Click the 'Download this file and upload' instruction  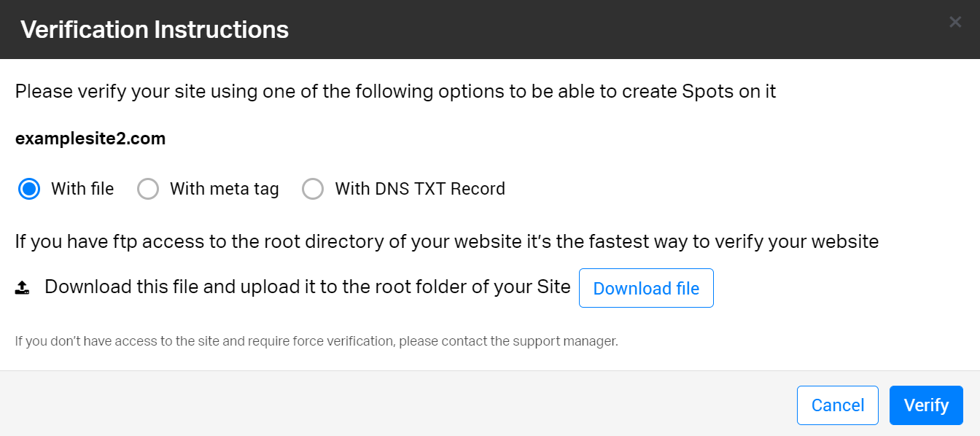tap(307, 287)
